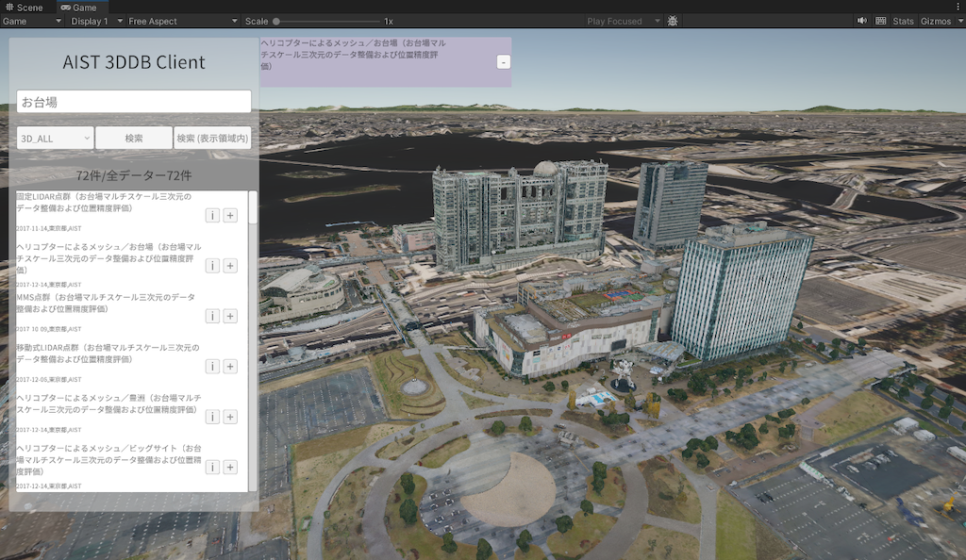Click the 2017-11-14,東京都,AIST metadata line
The image size is (966, 560).
(49, 228)
